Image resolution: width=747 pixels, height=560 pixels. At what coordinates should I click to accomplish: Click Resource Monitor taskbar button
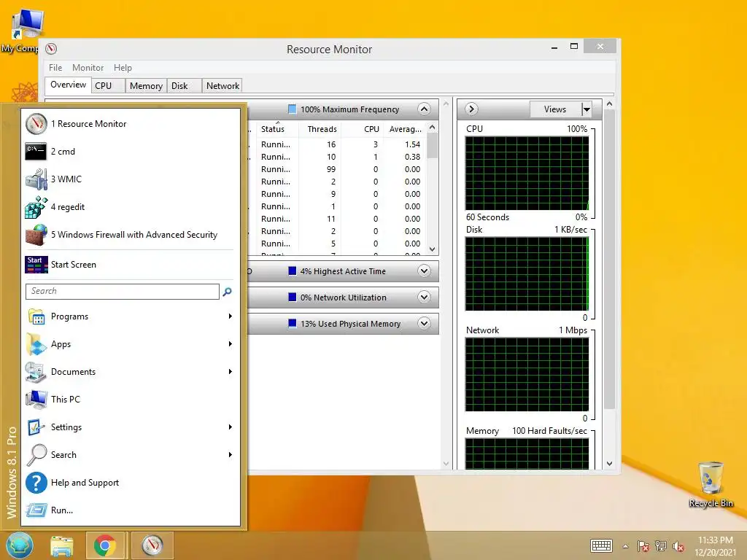[x=152, y=545]
